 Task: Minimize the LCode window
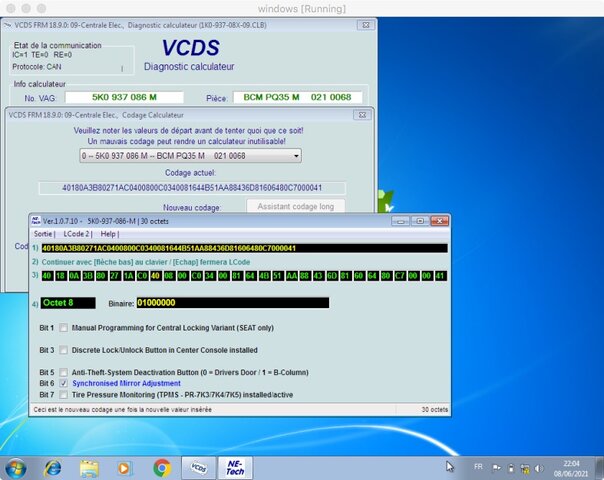tap(401, 221)
